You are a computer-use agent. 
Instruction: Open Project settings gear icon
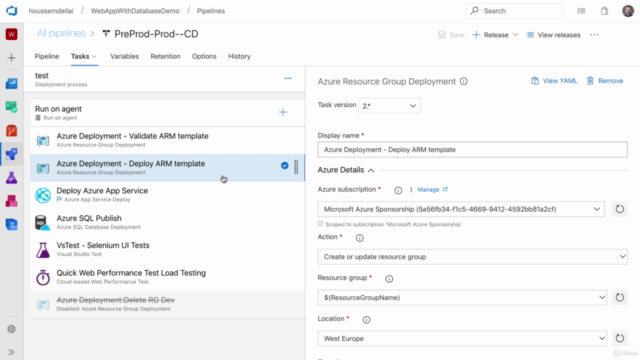[x=11, y=329]
